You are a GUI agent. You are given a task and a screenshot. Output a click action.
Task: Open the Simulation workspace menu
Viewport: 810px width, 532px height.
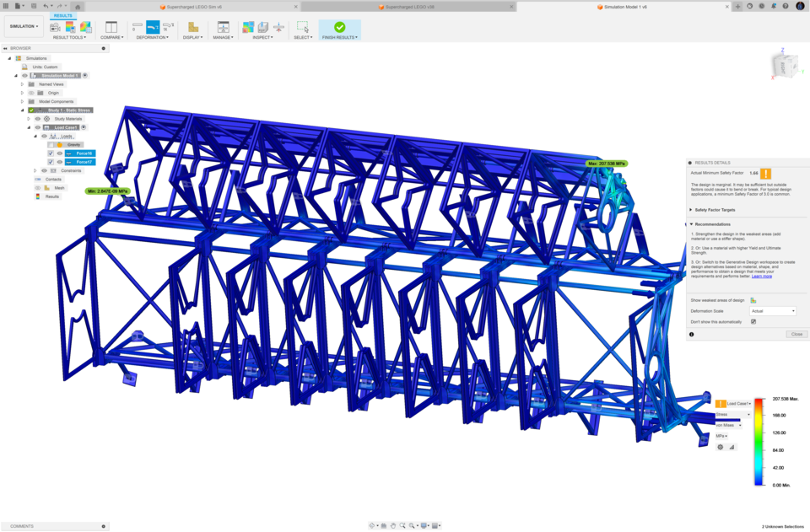pos(24,26)
